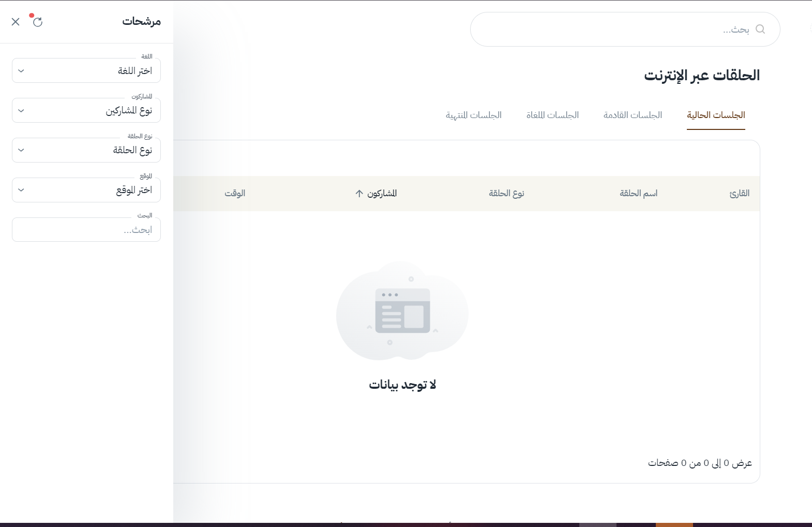Select the الجلسات الحالية tab
Viewport: 812px width, 527px height.
(715, 115)
